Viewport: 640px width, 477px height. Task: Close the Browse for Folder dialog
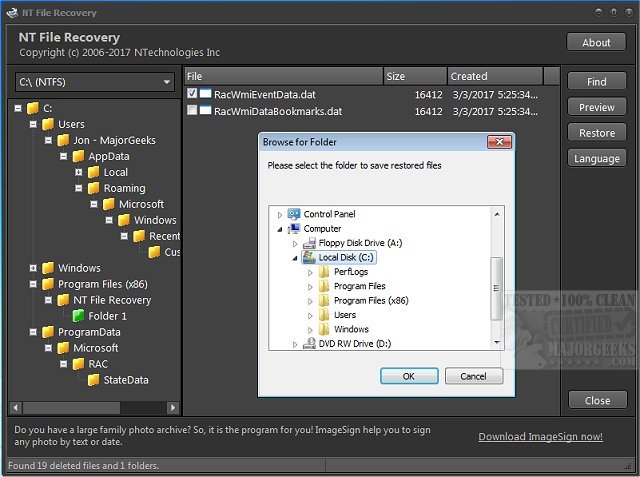pos(499,142)
